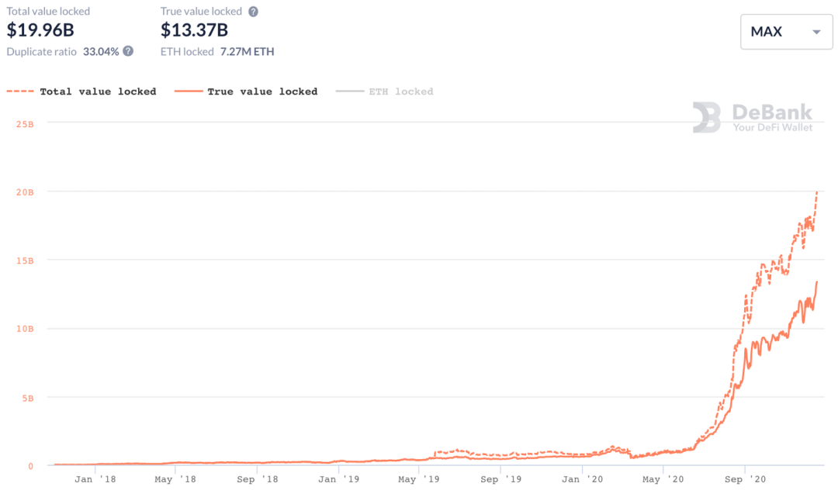
Task: Enable the ETH locked legend label
Action: [x=402, y=91]
